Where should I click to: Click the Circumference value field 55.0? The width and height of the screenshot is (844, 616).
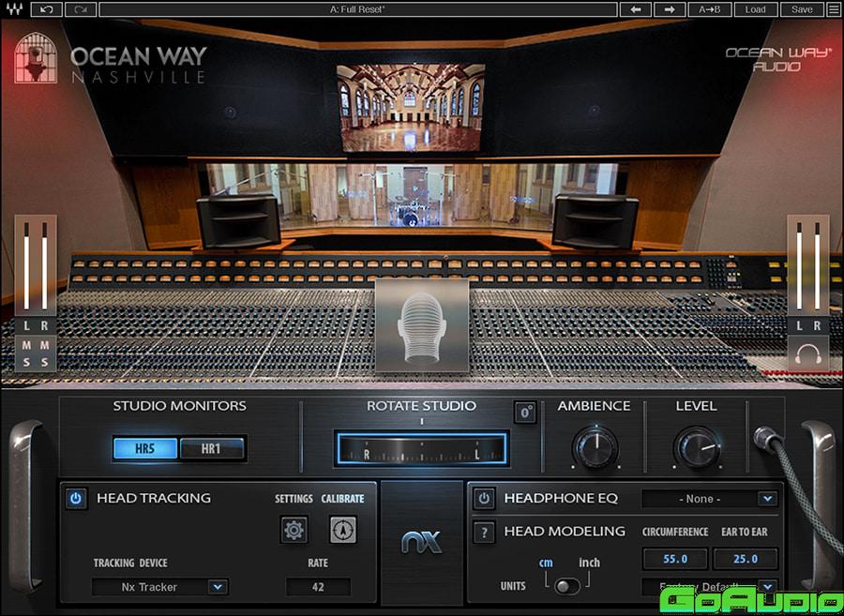675,559
